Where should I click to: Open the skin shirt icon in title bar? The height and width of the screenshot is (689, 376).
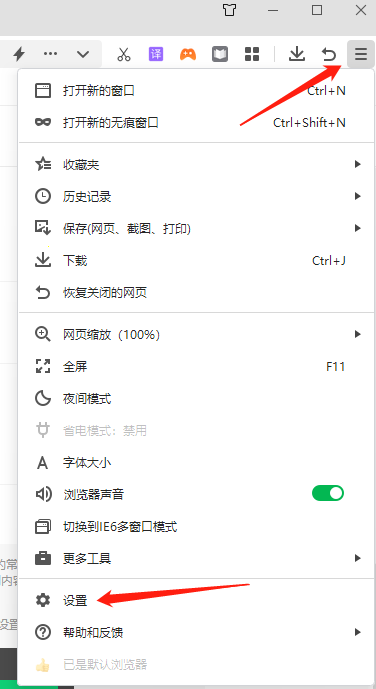229,10
